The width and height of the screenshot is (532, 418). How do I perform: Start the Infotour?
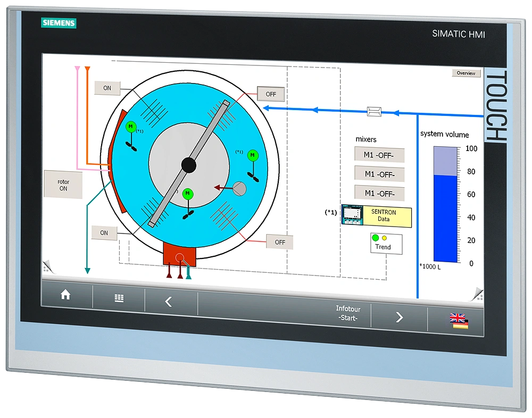pyautogui.click(x=348, y=313)
